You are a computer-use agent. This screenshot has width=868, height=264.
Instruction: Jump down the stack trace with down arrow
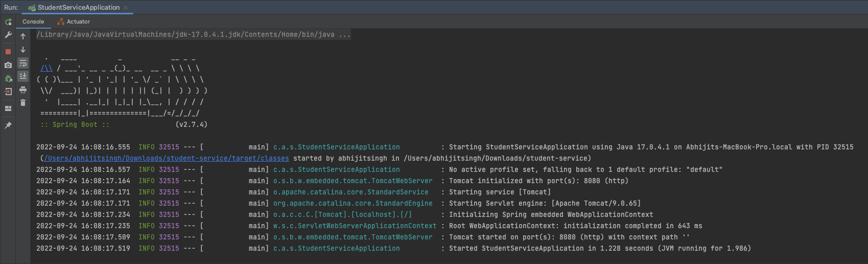pyautogui.click(x=23, y=50)
